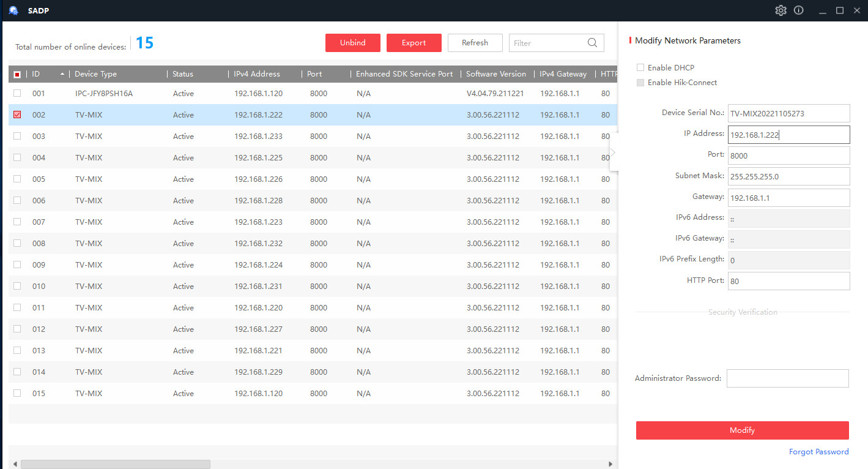Click the online devices count 15
Viewport: 868px width, 469px height.
click(144, 43)
